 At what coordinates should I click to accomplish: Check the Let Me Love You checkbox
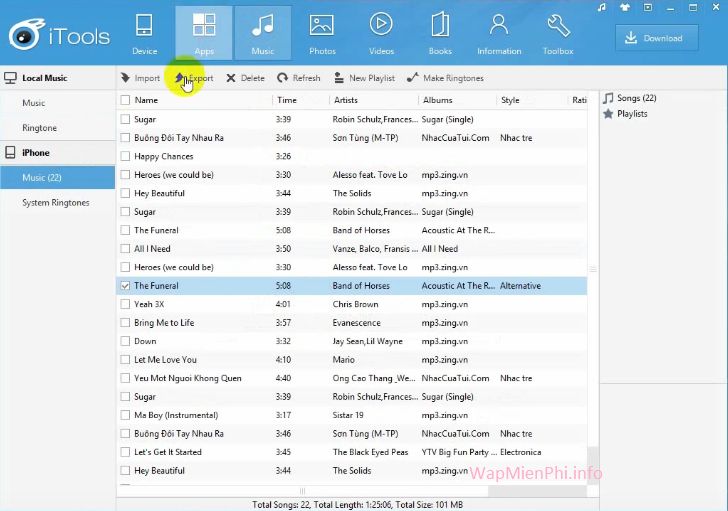coord(125,360)
